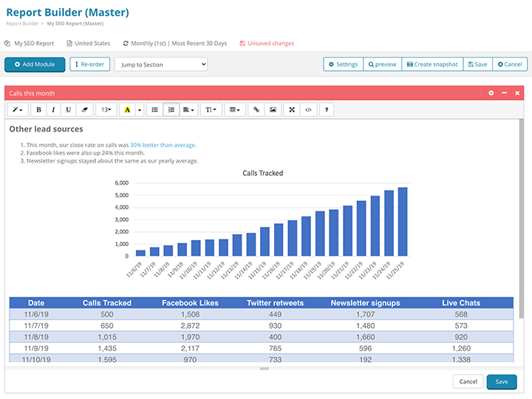532x399 pixels.
Task: Toggle the unordered bullet list
Action: [x=154, y=109]
